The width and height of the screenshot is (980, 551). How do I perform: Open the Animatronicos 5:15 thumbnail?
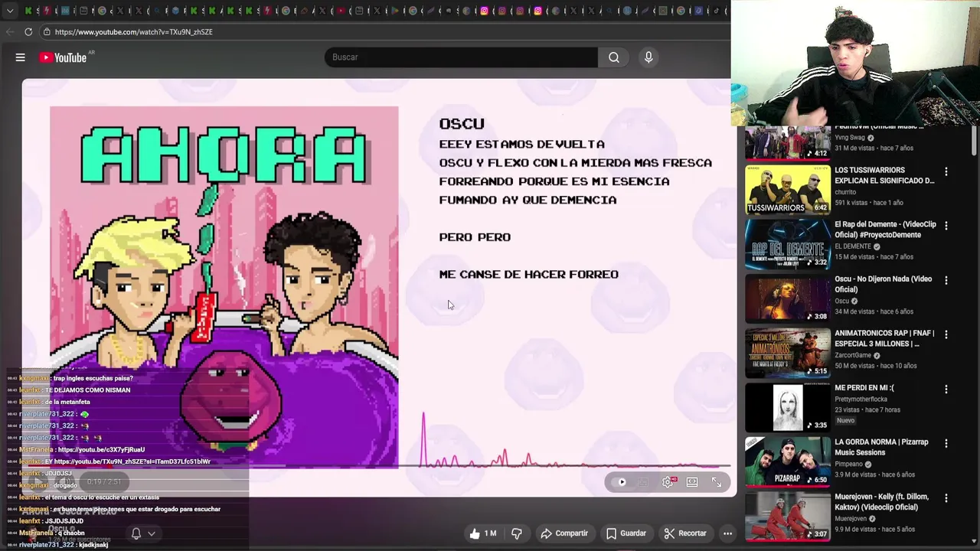point(788,353)
